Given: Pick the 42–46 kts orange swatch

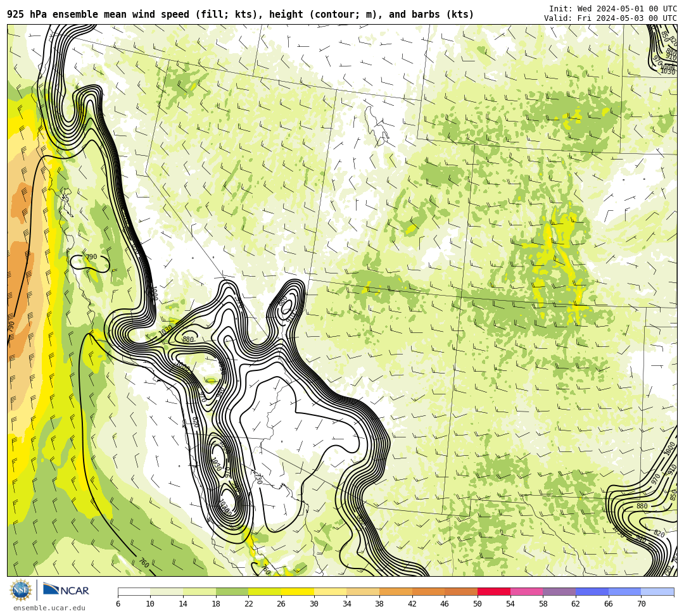Looking at the screenshot, I should (x=428, y=591).
